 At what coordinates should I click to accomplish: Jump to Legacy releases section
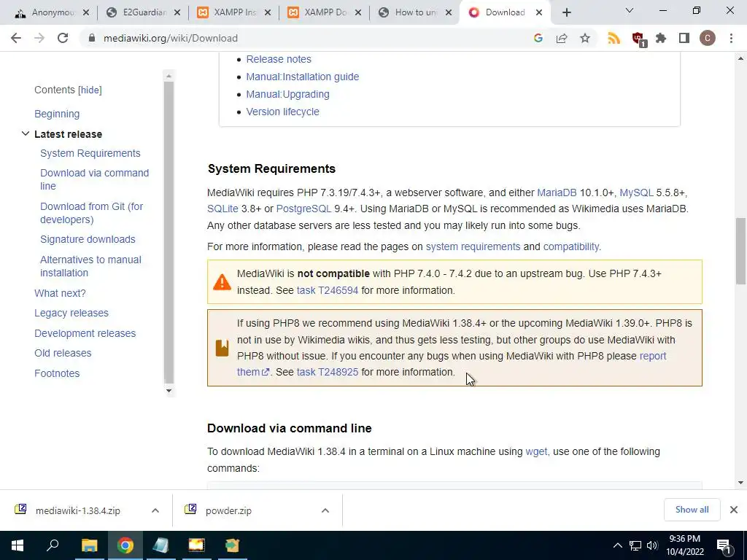71,313
